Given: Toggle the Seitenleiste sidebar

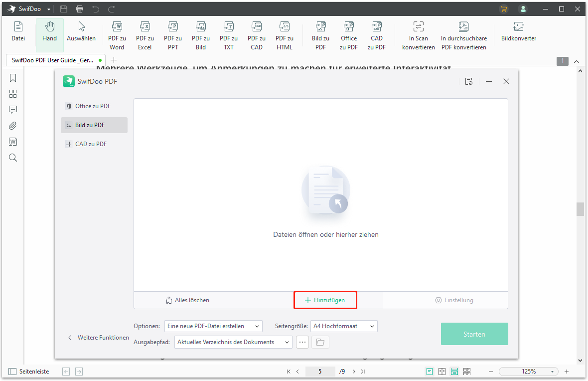Looking at the screenshot, I should 29,372.
